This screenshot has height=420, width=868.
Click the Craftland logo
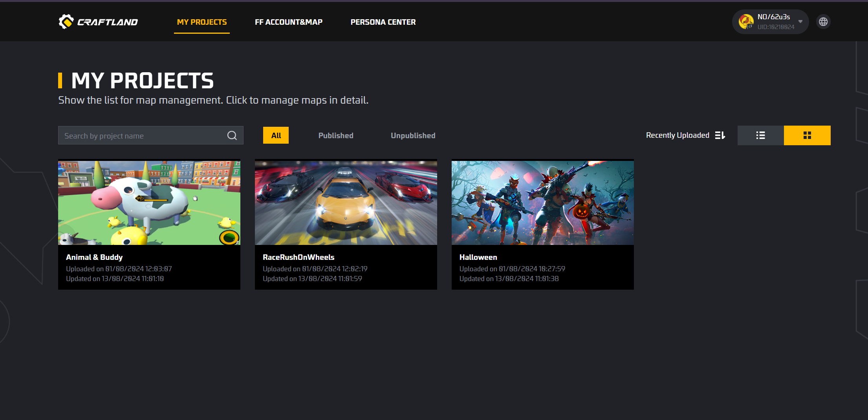[x=98, y=21]
